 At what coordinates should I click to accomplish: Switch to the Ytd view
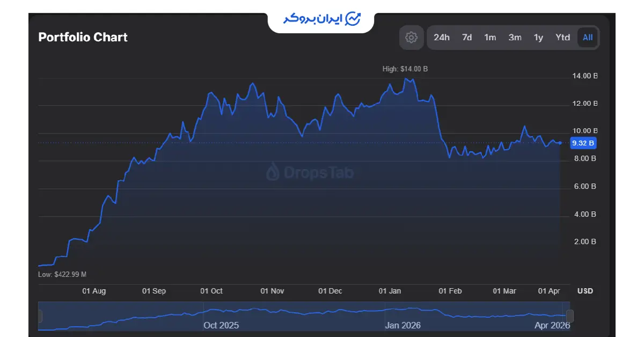tap(562, 38)
